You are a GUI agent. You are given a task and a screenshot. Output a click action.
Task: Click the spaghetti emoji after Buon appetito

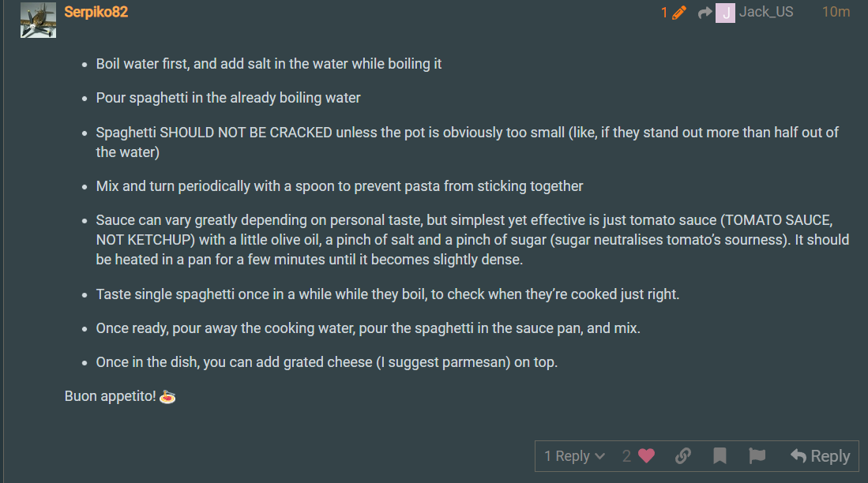(x=167, y=397)
